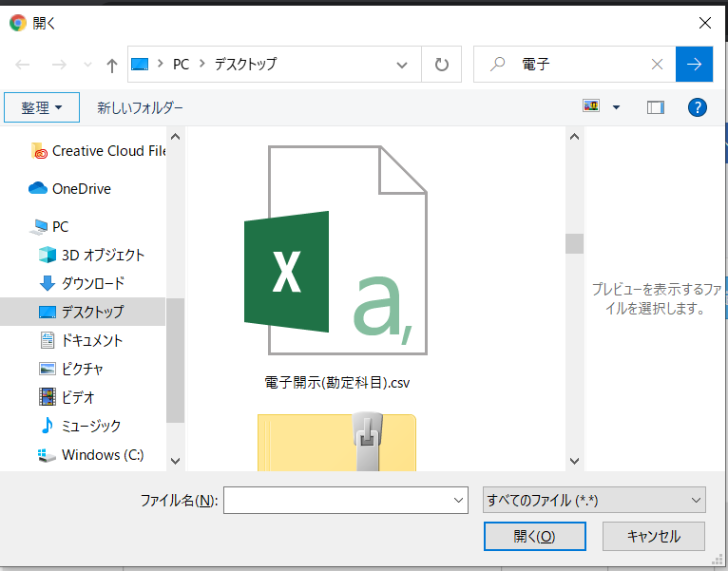Clear the search text with X
The height and width of the screenshot is (571, 728).
657,64
